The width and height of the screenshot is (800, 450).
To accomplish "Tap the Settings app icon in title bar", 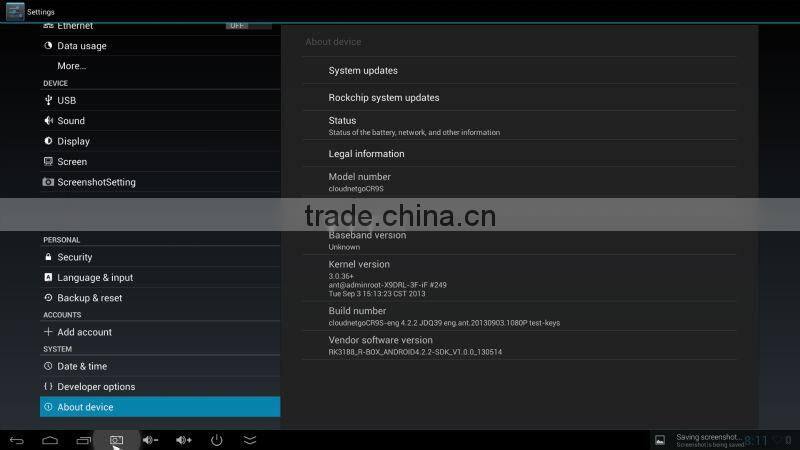I will 15,11.
